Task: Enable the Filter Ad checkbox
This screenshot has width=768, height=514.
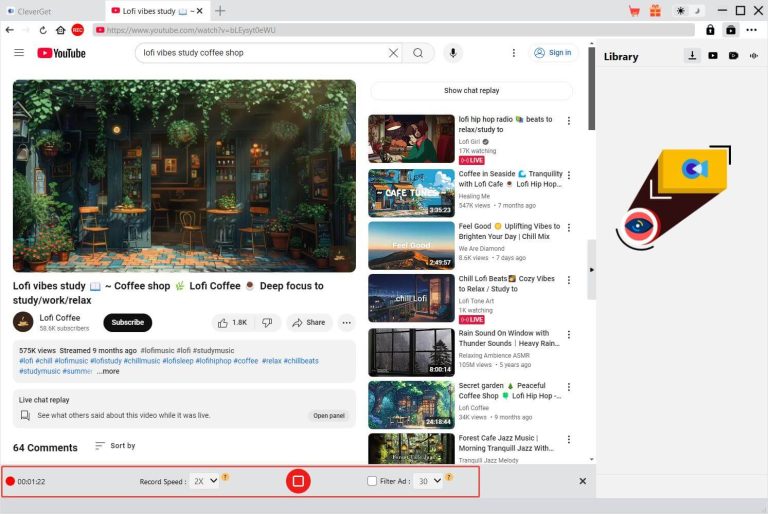Action: tap(373, 481)
